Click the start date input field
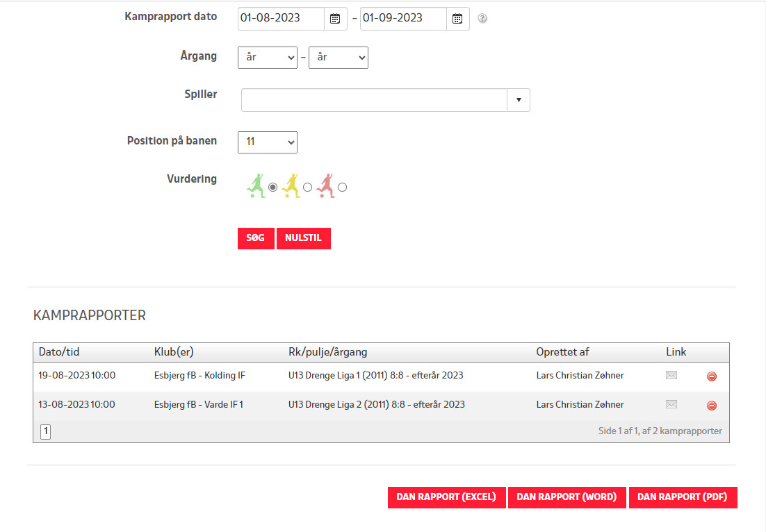This screenshot has width=766, height=532. point(281,19)
